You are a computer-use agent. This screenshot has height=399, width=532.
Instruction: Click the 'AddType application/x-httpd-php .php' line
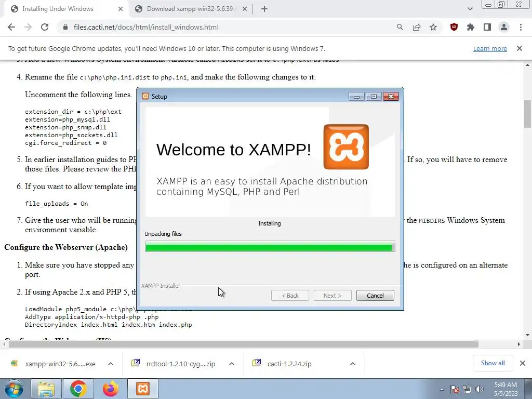click(x=91, y=317)
